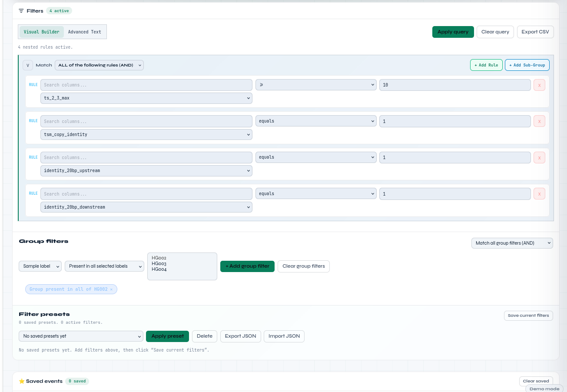
Task: Open the Match ALL rules (AND) dropdown
Action: 99,65
